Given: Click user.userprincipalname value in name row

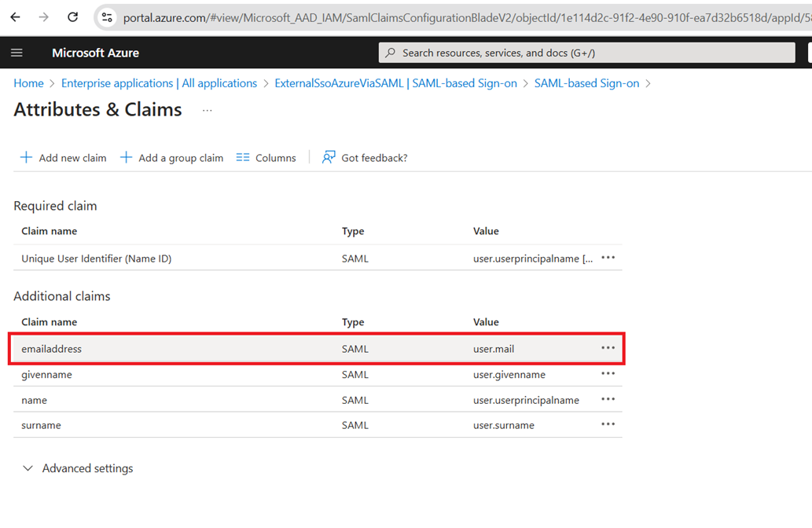Looking at the screenshot, I should pos(526,400).
